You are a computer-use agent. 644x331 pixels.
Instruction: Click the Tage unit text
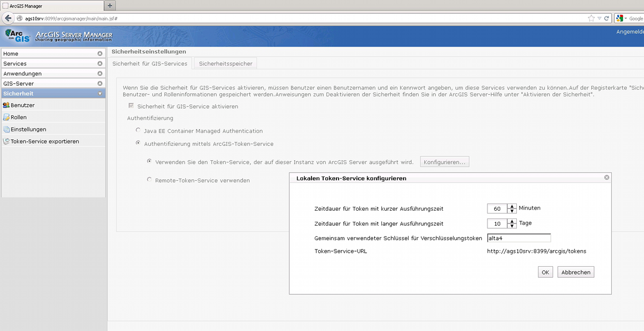pos(525,223)
